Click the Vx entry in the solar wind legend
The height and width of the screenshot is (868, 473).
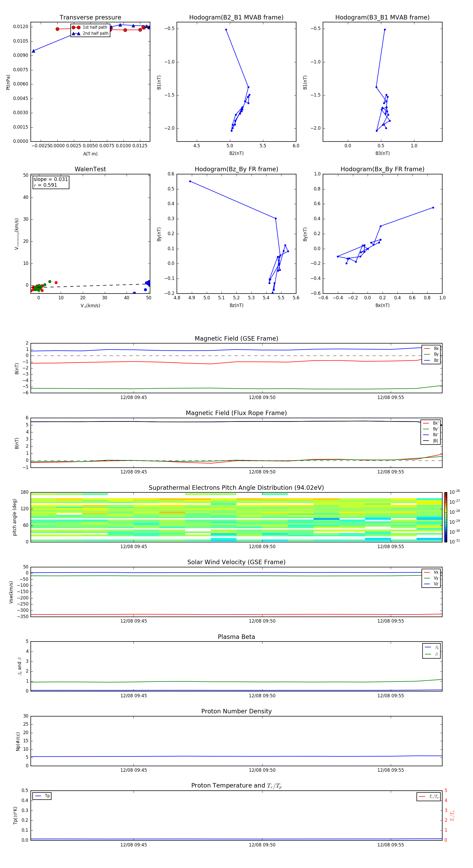[431, 572]
